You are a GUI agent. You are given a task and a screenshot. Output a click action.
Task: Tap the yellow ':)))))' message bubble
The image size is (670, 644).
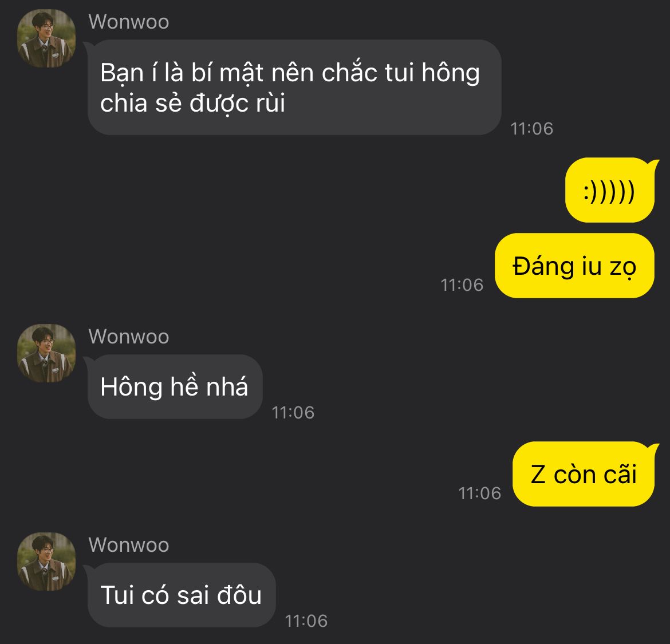(x=610, y=190)
